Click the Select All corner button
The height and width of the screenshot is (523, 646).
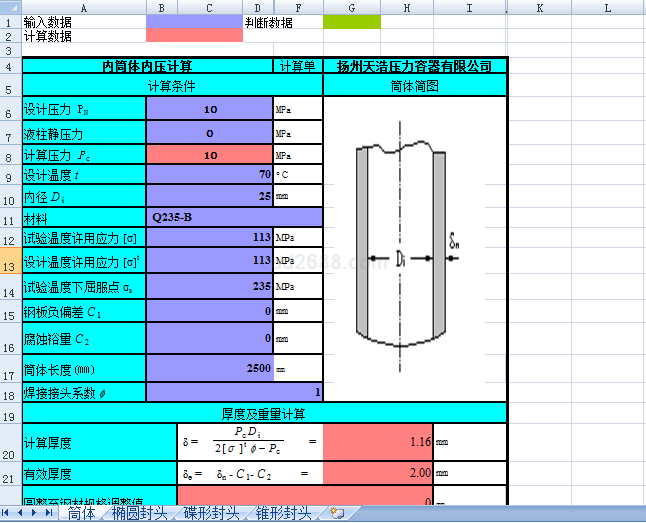coord(10,7)
